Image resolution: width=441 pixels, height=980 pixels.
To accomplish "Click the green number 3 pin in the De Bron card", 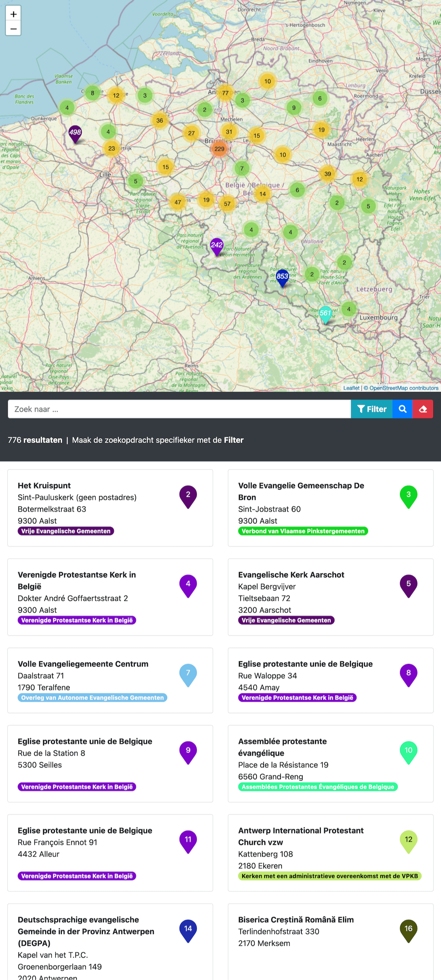I will point(408,496).
